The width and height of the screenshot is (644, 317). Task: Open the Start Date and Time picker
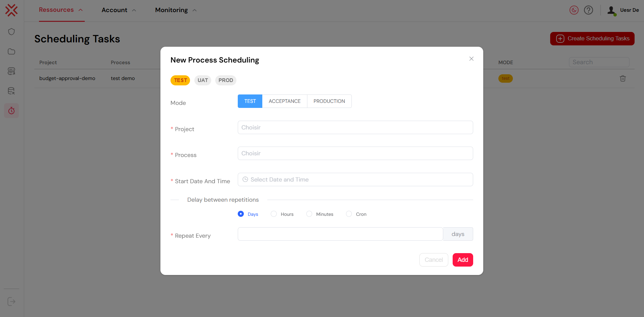click(x=355, y=180)
